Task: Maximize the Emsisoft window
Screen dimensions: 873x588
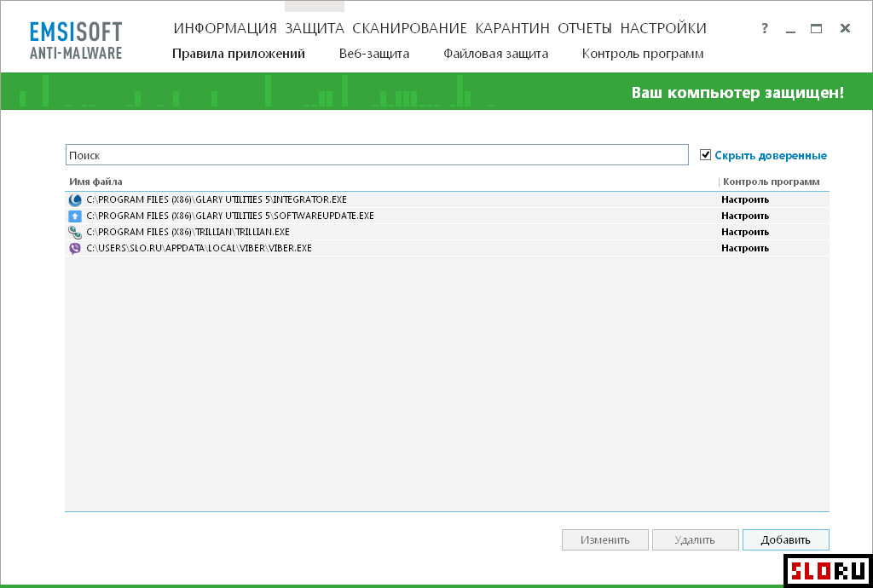Action: point(816,28)
